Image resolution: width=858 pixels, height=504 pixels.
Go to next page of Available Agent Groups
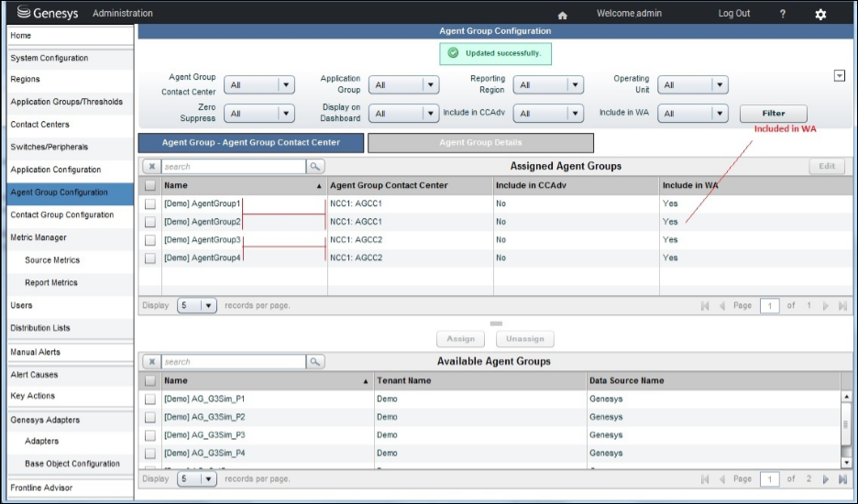(825, 479)
